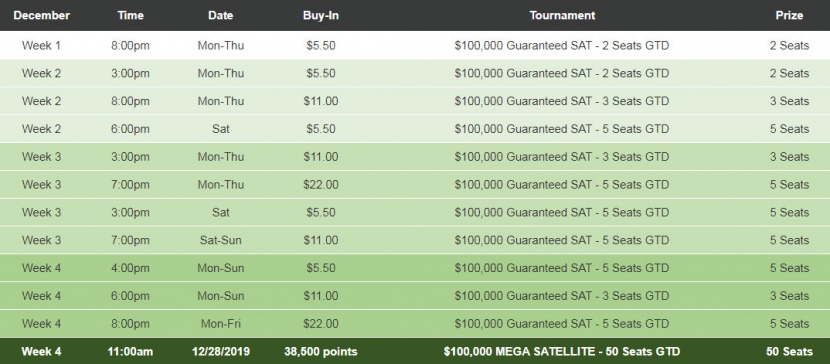Click the 38,500 points buy-in cell
This screenshot has height=364, width=830.
tap(321, 351)
